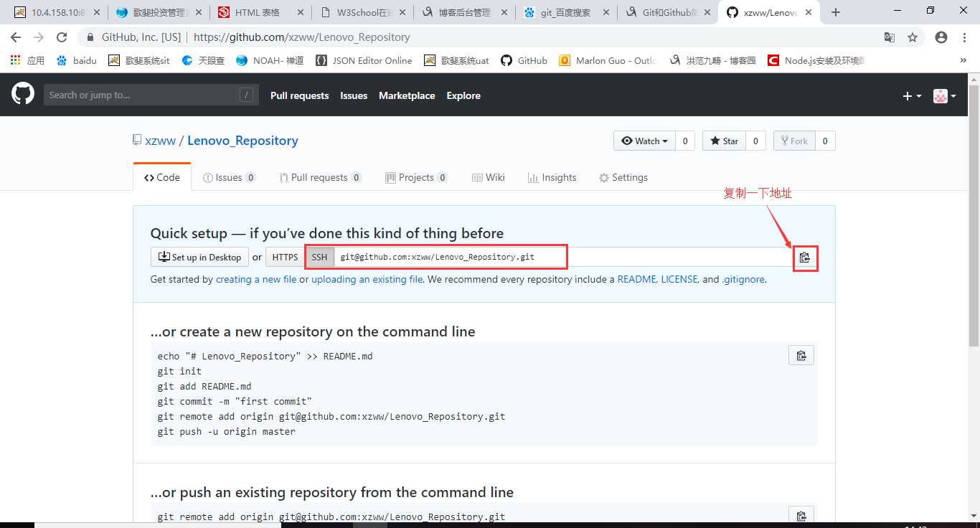Click the SSH clone URL text field

tap(563, 257)
